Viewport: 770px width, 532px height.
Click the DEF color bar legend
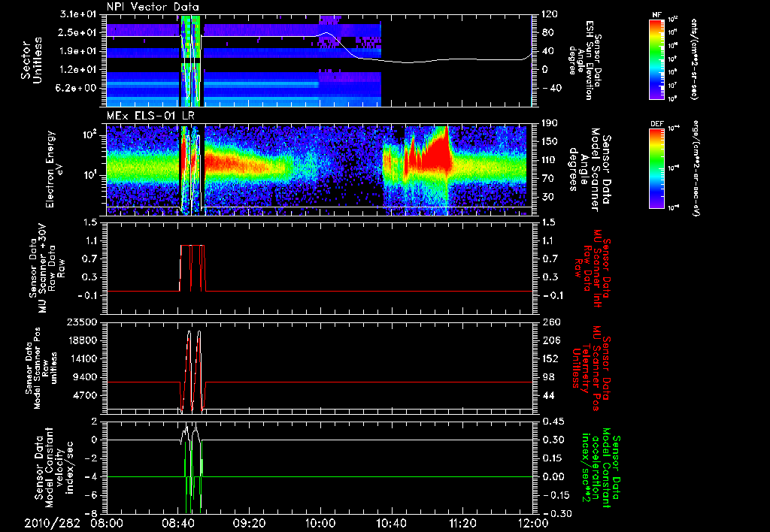tap(657, 168)
